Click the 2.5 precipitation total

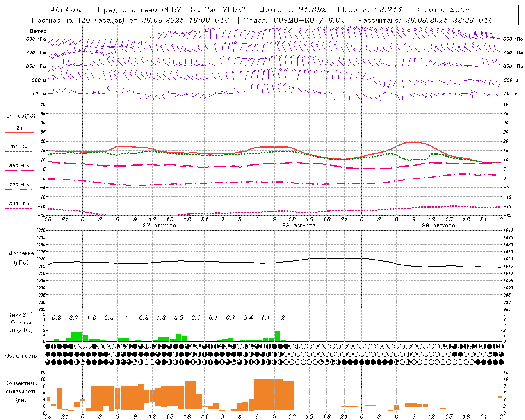[x=178, y=318]
